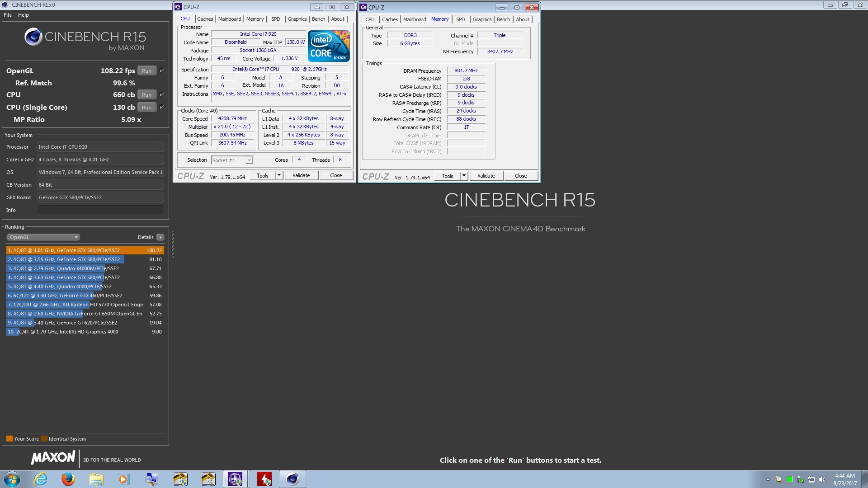Click the Safely Remove Hardware tray icon
Image resolution: width=868 pixels, height=488 pixels.
(x=800, y=479)
